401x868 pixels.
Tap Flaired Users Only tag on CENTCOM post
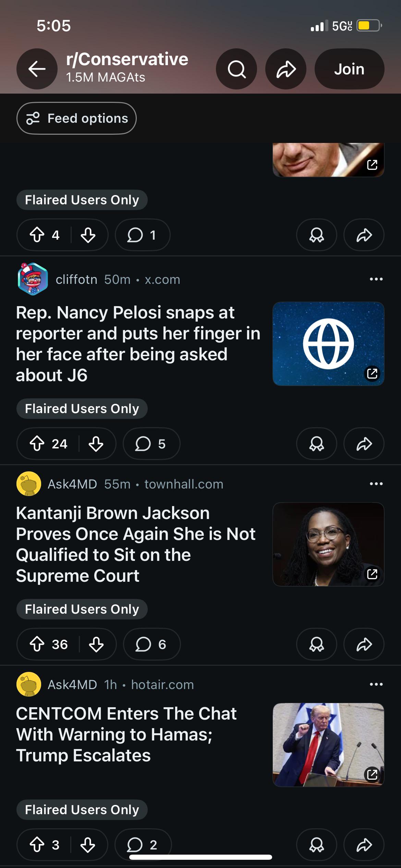[82, 810]
